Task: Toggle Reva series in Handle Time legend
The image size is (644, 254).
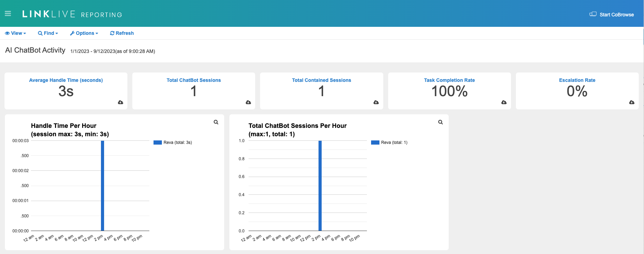Action: coord(173,143)
